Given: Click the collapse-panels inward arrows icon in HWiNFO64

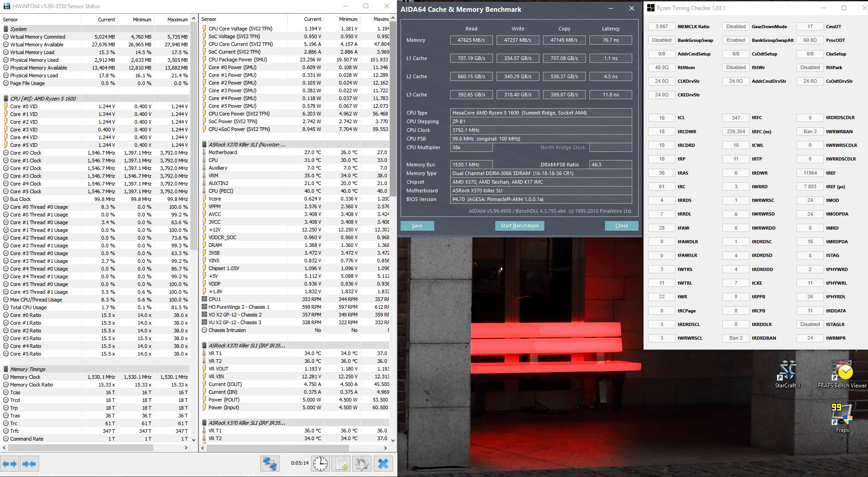Looking at the screenshot, I should [x=29, y=464].
